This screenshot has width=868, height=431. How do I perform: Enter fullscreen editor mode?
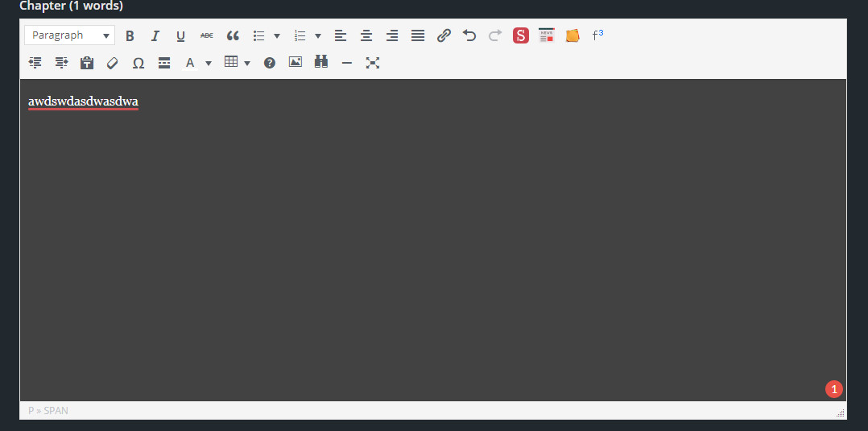tap(373, 62)
